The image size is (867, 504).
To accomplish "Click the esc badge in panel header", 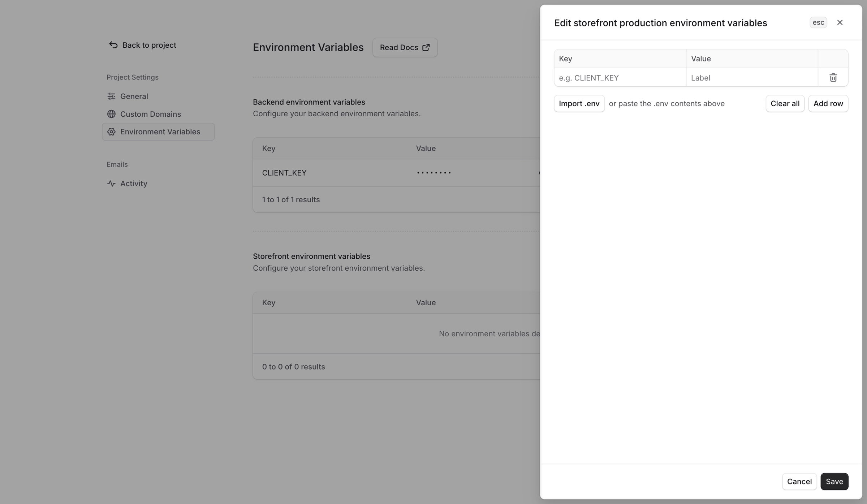I will 818,22.
